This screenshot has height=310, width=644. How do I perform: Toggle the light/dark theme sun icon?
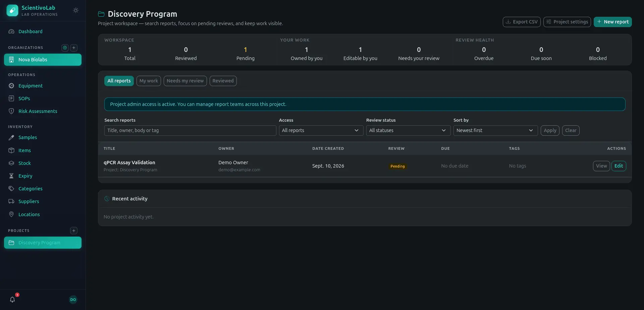point(76,10)
